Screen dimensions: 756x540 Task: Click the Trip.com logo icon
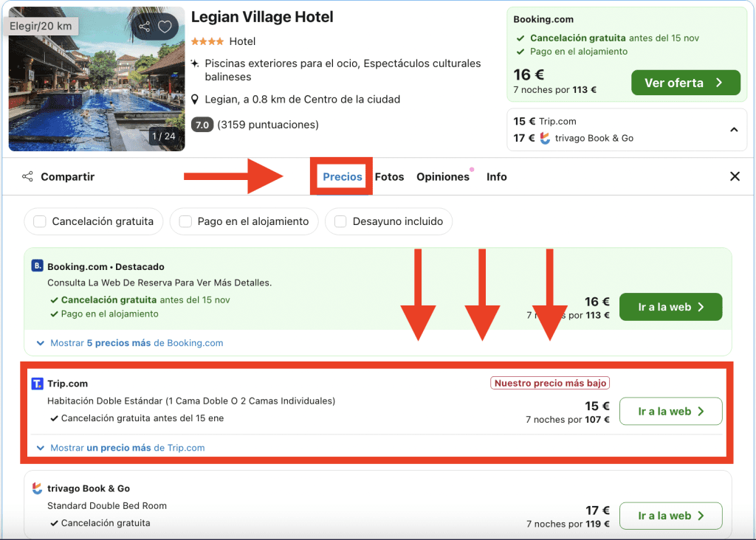pyautogui.click(x=38, y=384)
